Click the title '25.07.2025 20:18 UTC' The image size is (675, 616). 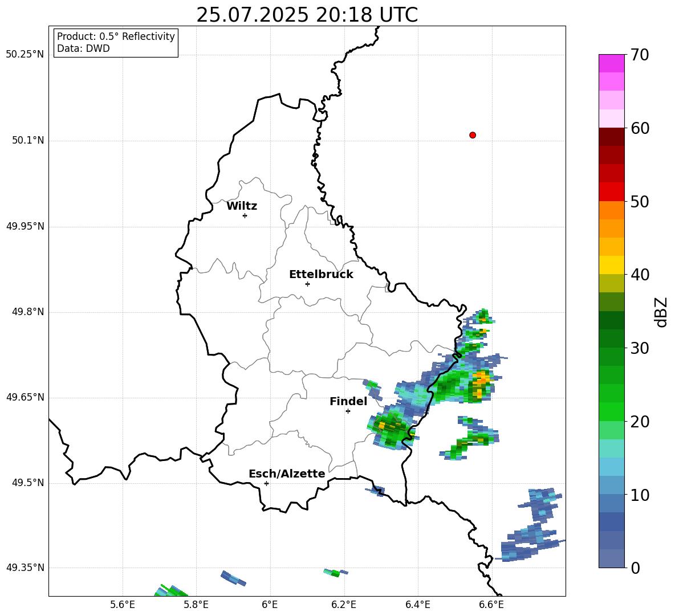point(307,15)
